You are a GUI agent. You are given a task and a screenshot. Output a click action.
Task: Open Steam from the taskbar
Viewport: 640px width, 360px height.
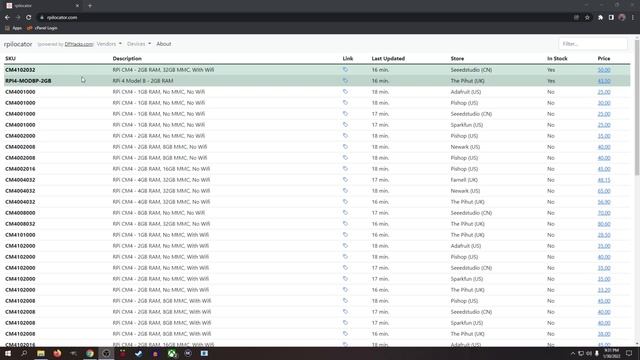(139, 353)
